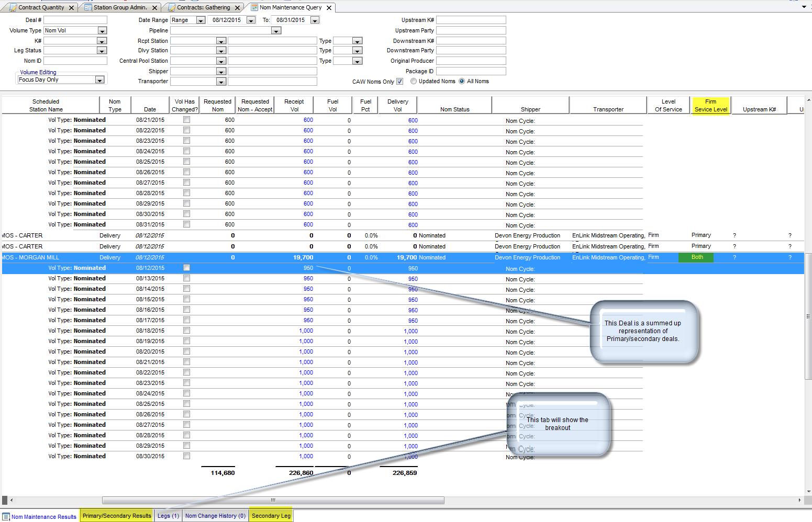Open tab list arrow at top right
This screenshot has height=522, width=812.
pyautogui.click(x=804, y=7)
